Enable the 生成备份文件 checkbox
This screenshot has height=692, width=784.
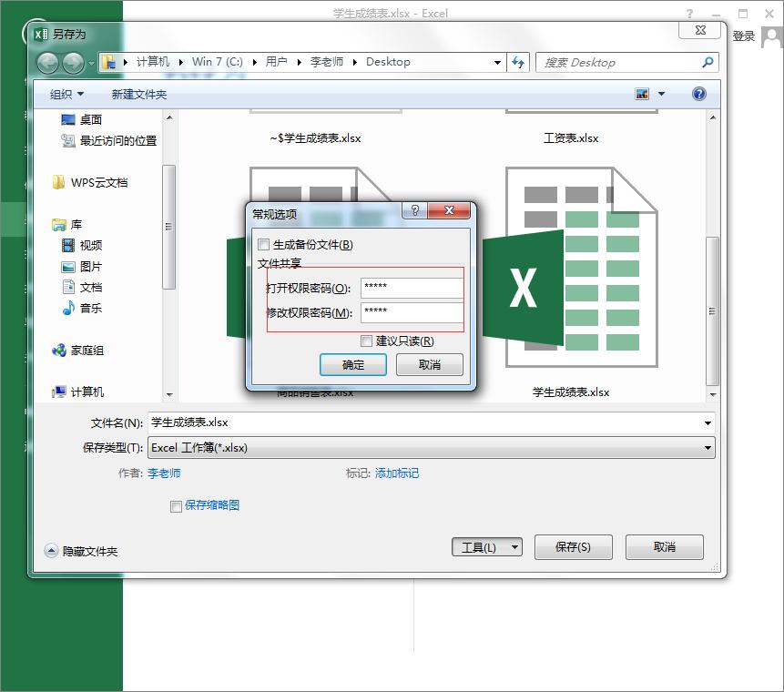pos(262,244)
